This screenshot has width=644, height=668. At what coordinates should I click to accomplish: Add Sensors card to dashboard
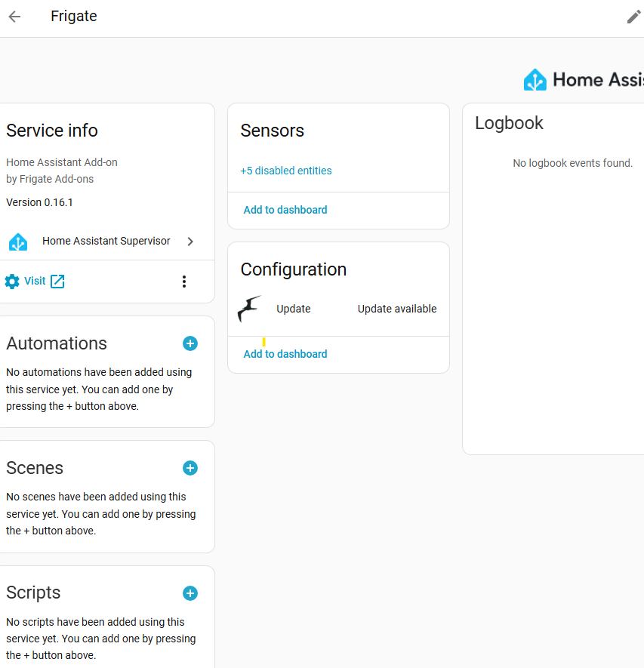pyautogui.click(x=285, y=210)
